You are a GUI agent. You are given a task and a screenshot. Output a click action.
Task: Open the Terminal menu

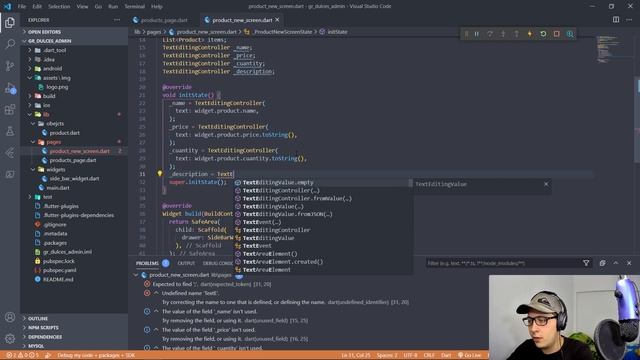(x=134, y=7)
